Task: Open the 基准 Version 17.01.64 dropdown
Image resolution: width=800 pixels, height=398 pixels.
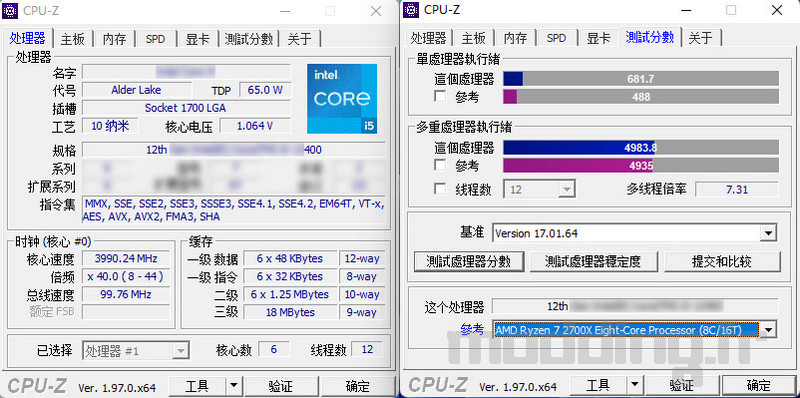Action: pyautogui.click(x=768, y=234)
